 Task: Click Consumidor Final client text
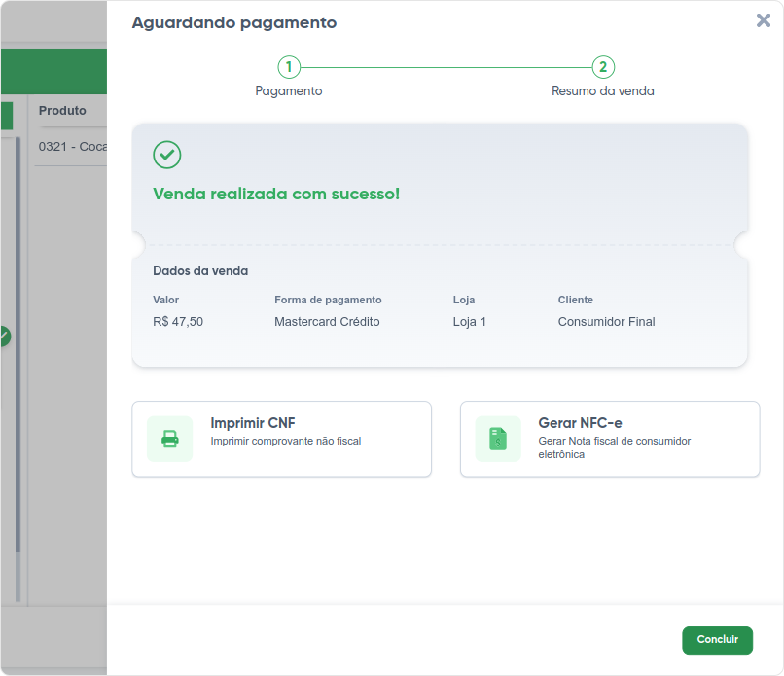click(607, 322)
